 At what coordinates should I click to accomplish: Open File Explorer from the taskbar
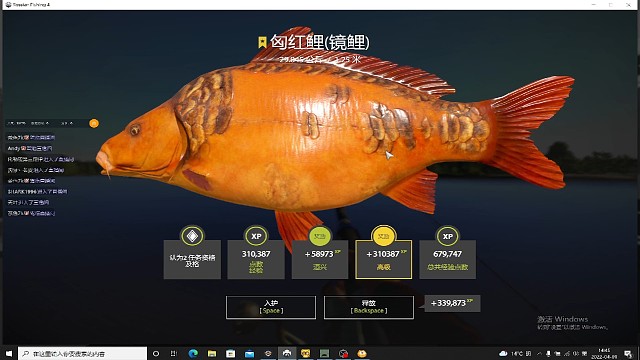pos(212,353)
